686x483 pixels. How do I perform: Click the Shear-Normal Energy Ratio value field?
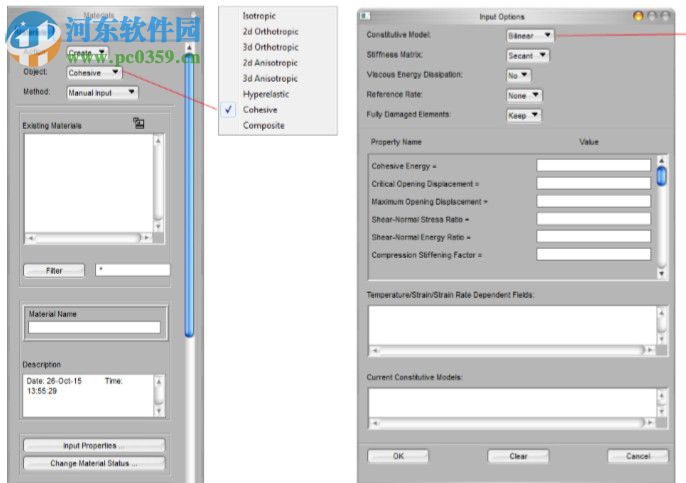593,237
